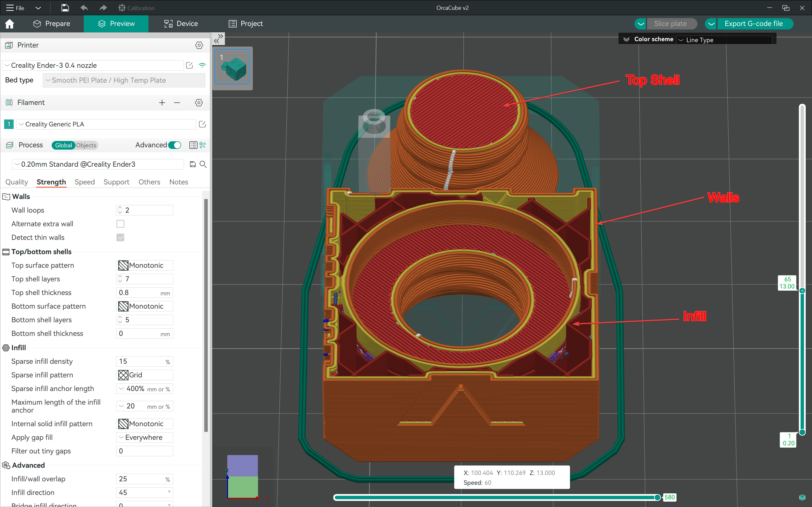Toggle the Advanced process switch

(176, 145)
